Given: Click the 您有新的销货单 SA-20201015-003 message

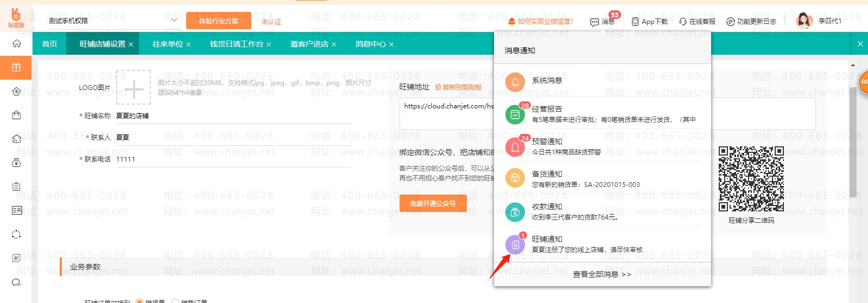Looking at the screenshot, I should tap(586, 185).
